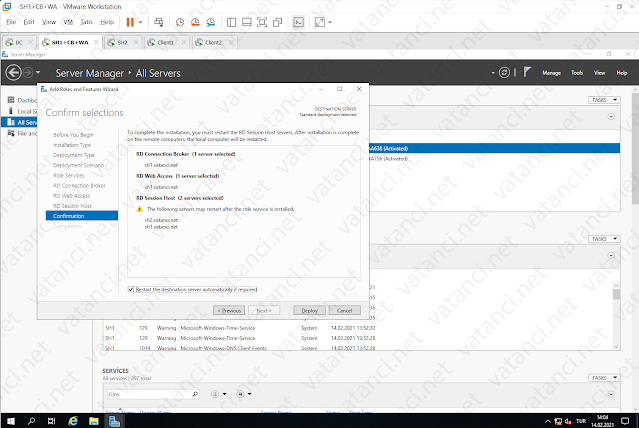The height and width of the screenshot is (428, 639).
Task: Close the SH2 tab
Action: [136, 42]
